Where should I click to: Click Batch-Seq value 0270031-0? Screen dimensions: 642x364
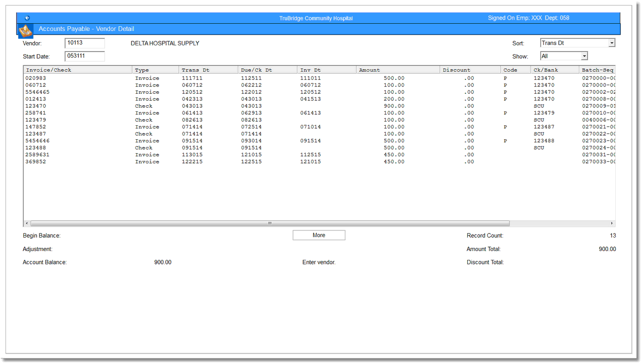599,155
